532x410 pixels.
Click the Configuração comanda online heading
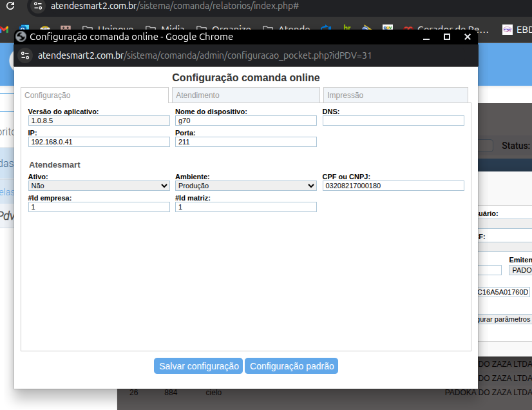coord(246,77)
